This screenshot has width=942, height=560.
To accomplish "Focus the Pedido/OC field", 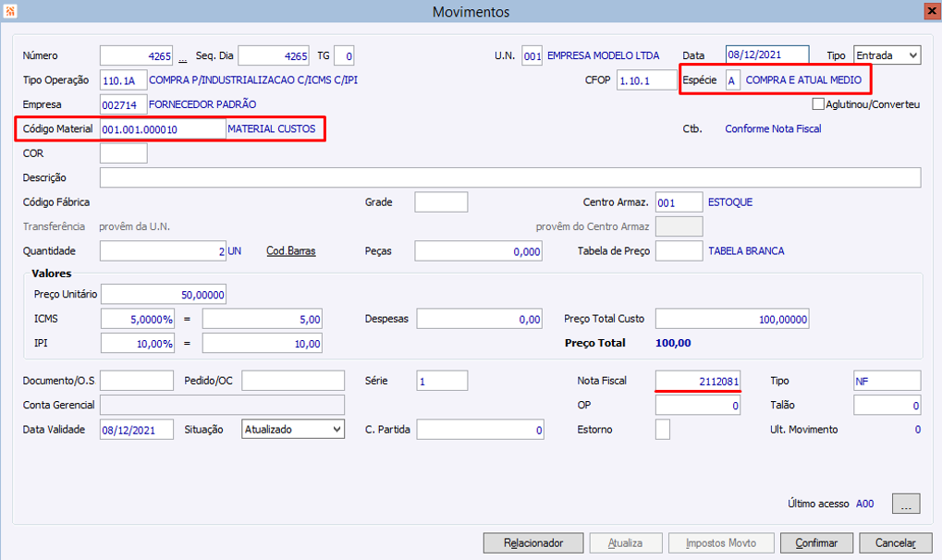I will [293, 381].
